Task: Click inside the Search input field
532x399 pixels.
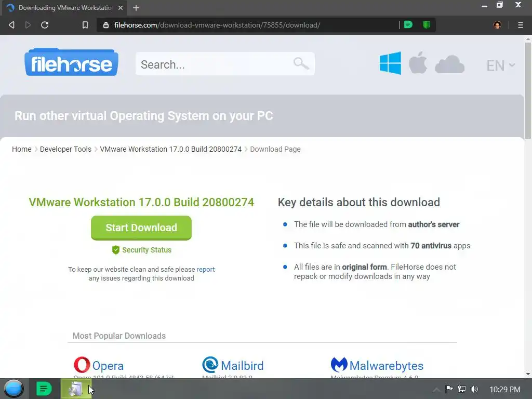Action: 225,64
